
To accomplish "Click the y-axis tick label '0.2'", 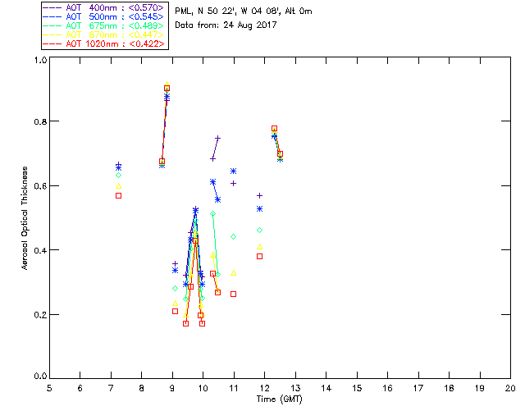I will click(40, 315).
